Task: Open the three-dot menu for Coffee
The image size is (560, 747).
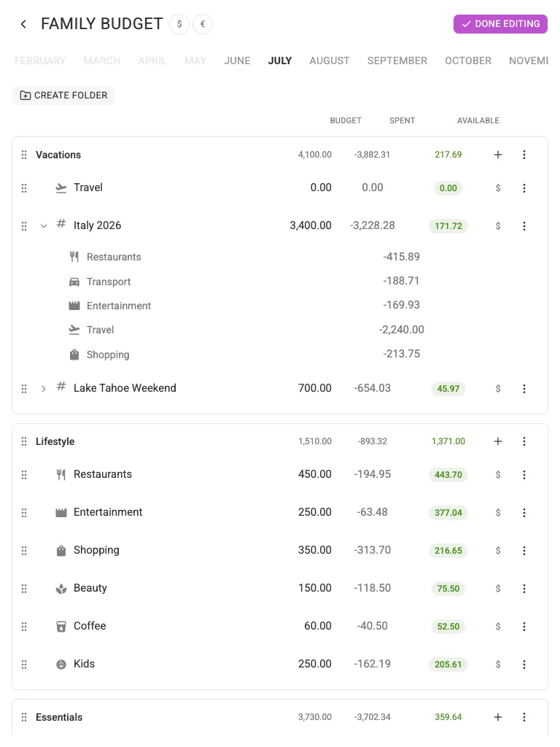Action: (x=524, y=627)
